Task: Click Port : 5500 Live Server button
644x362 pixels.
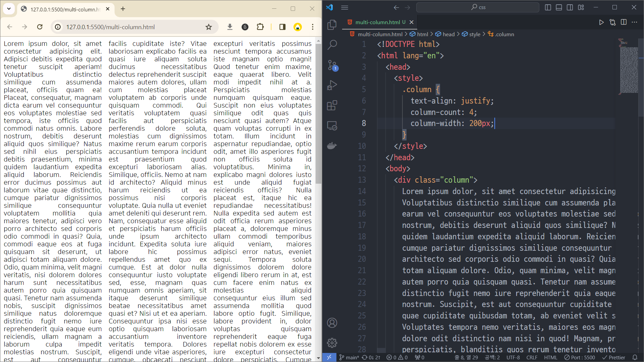Action: coord(580,357)
